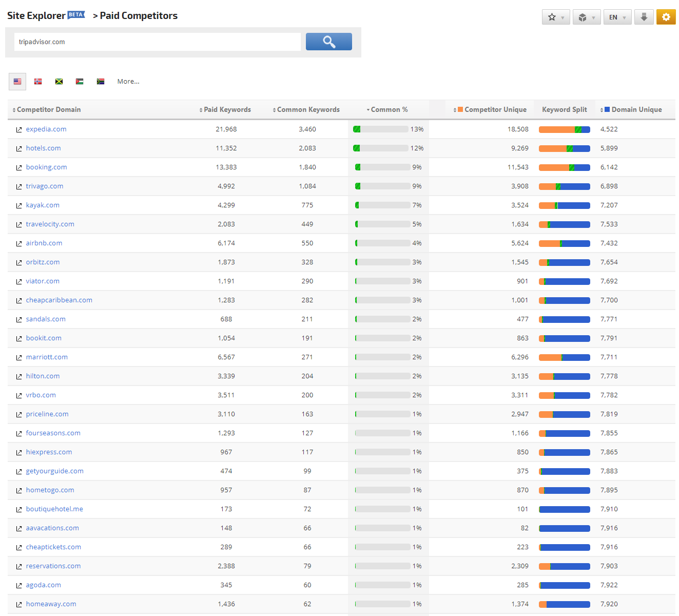This screenshot has width=679, height=616.
Task: Click the download arrow icon
Action: [x=644, y=17]
